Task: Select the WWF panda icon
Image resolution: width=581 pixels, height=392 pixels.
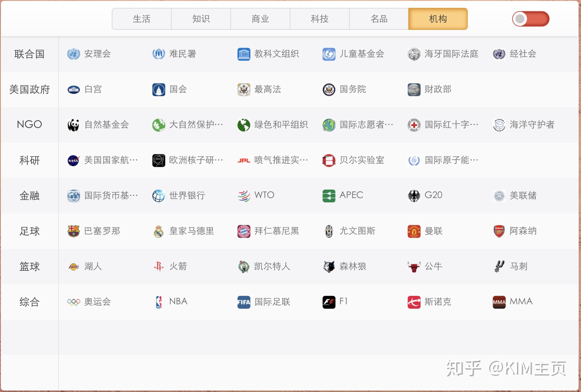Action: tap(73, 125)
